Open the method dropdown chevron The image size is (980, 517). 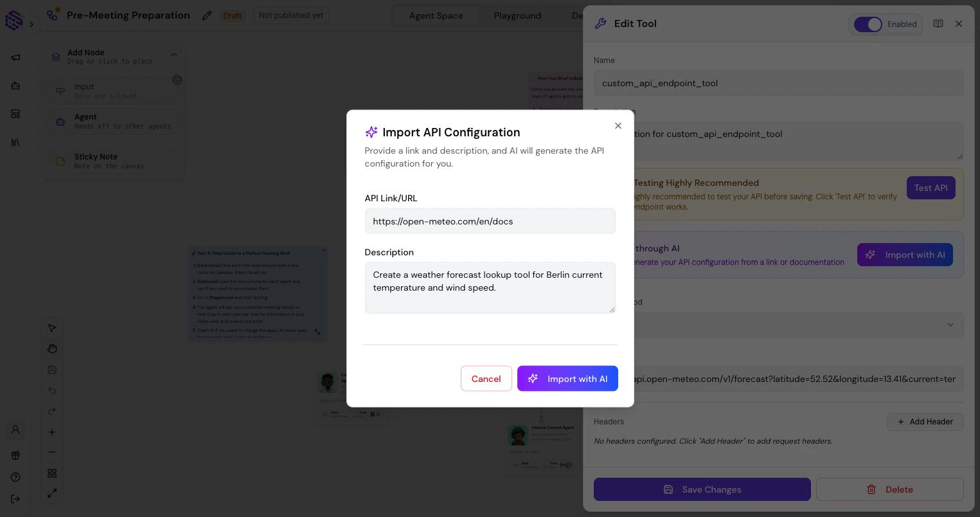[950, 325]
